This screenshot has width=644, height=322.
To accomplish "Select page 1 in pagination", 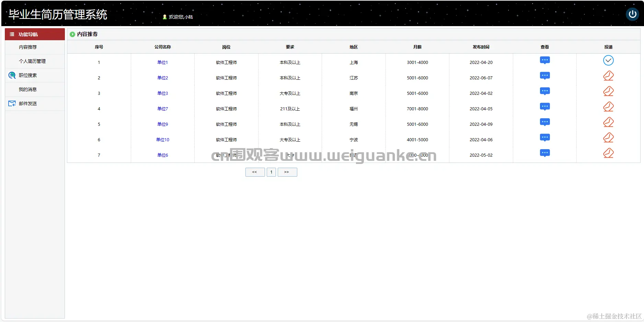I will [271, 172].
